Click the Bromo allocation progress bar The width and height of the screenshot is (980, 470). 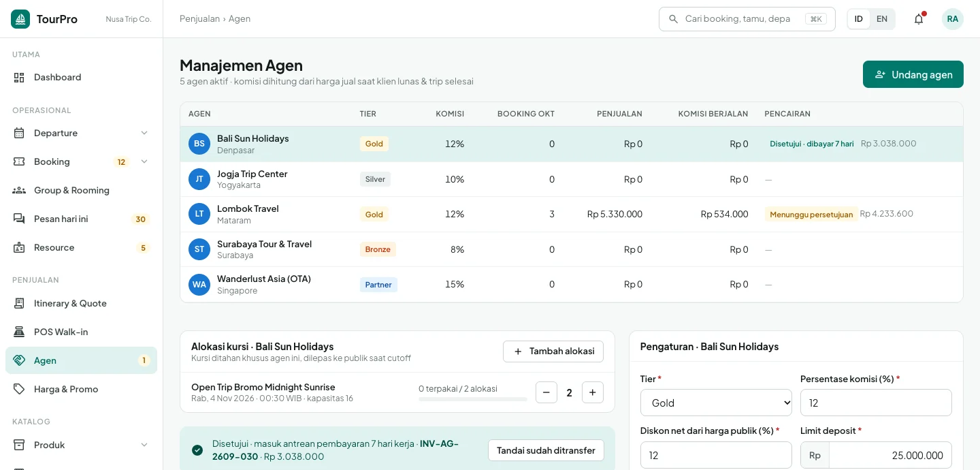(x=473, y=399)
